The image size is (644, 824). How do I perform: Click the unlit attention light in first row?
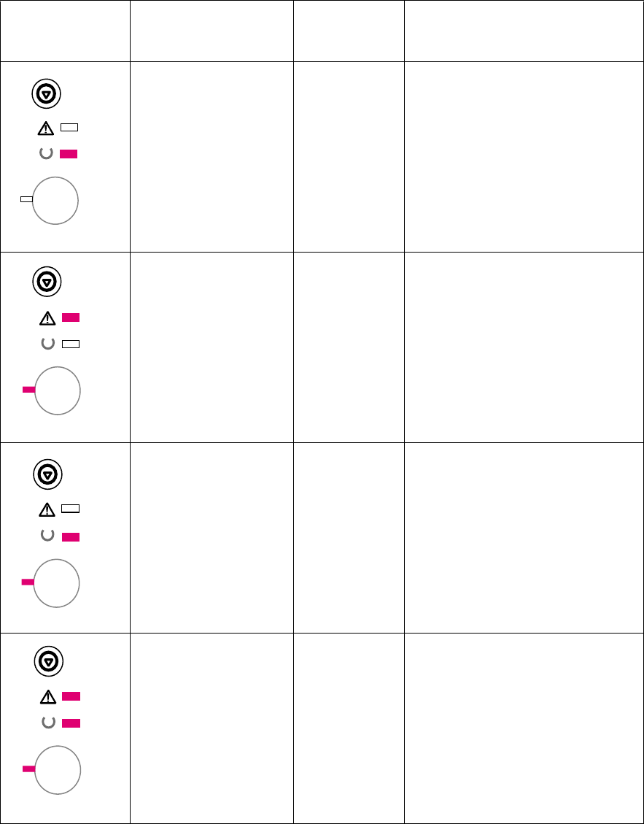coord(69,127)
